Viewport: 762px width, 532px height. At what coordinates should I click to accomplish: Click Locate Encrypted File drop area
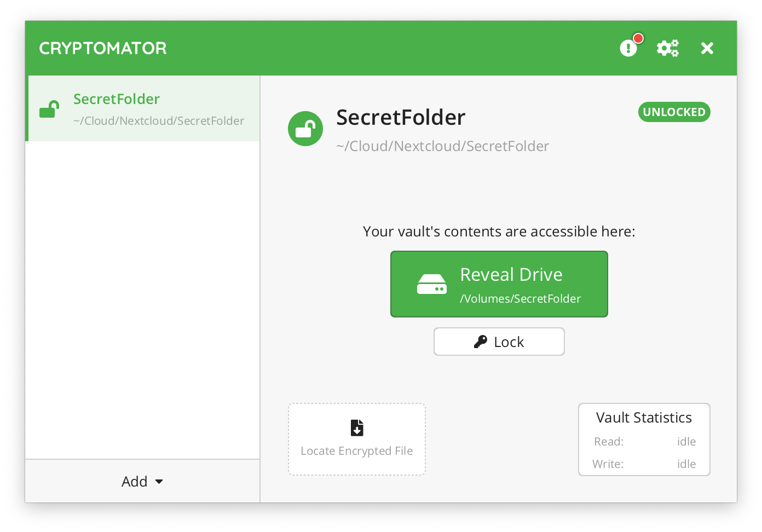click(357, 440)
